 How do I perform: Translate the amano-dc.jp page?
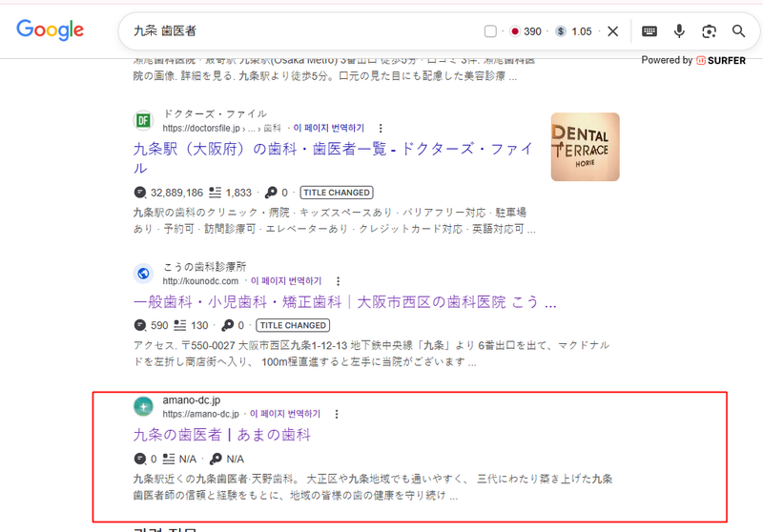[285, 414]
